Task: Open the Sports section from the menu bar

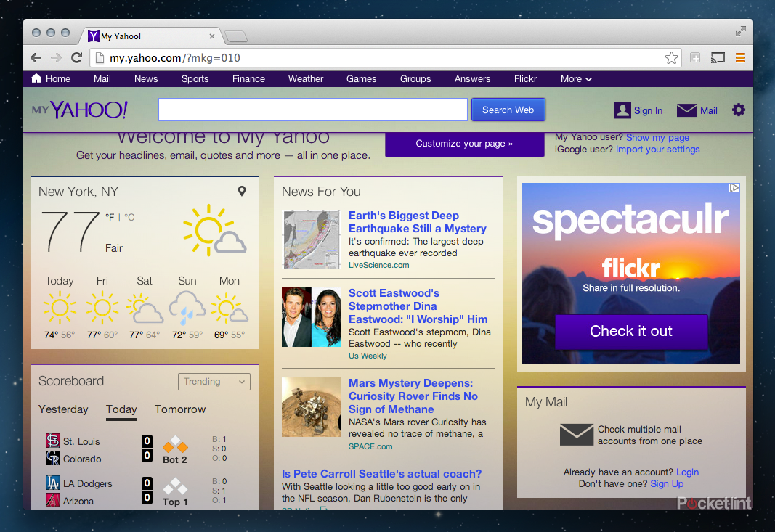Action: pyautogui.click(x=195, y=78)
